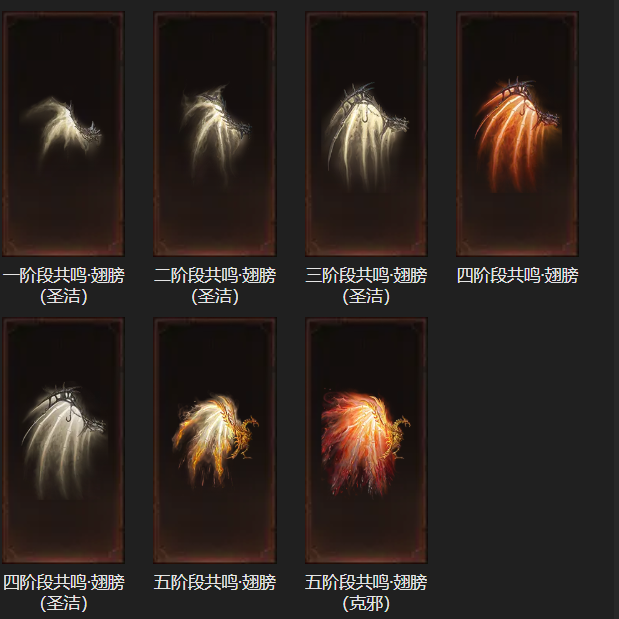Image resolution: width=619 pixels, height=619 pixels.
Task: Select the white 四阶段共鸣·翅膀 (圣洁) wing card
Action: (63, 440)
